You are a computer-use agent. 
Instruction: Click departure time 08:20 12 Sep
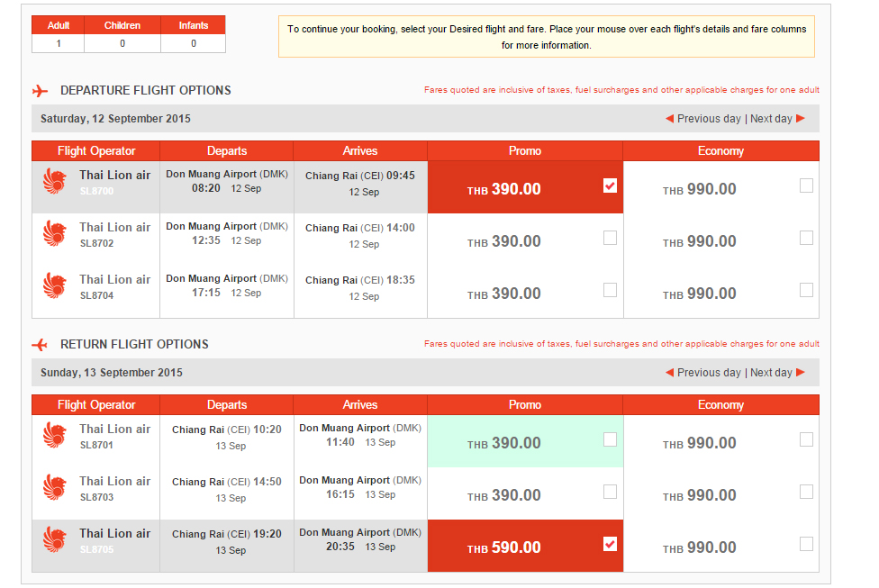click(x=226, y=188)
